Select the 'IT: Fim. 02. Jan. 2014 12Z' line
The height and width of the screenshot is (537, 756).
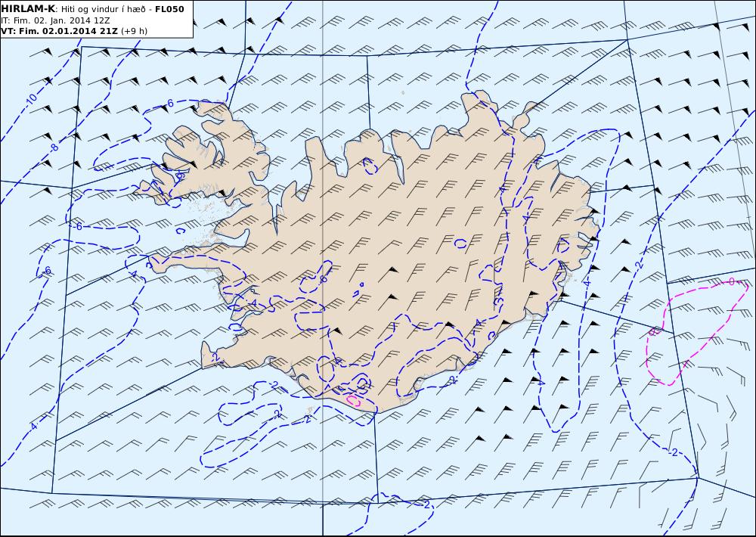coord(55,20)
